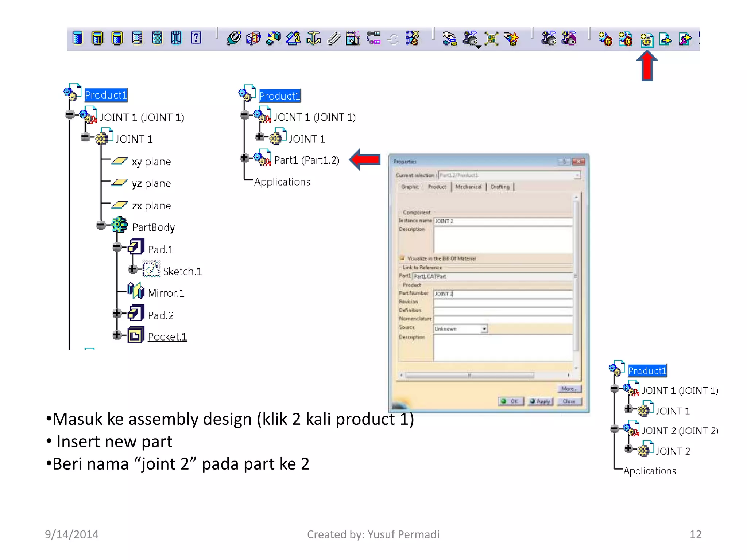This screenshot has width=747, height=560.
Task: Select JOINT 2 (JOINT 2) tree item
Action: click(x=680, y=431)
